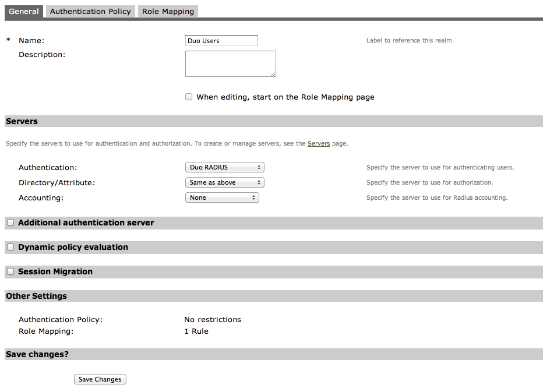Click the Name field containing Duo Users

[221, 40]
